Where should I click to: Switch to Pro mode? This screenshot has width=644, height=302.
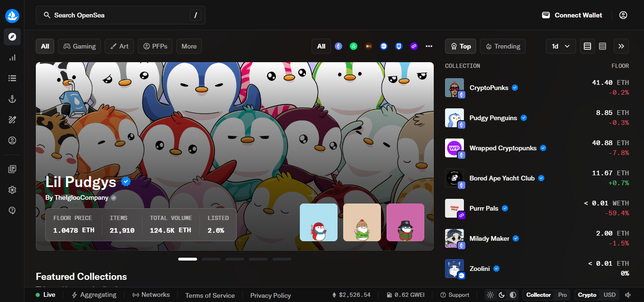(562, 295)
